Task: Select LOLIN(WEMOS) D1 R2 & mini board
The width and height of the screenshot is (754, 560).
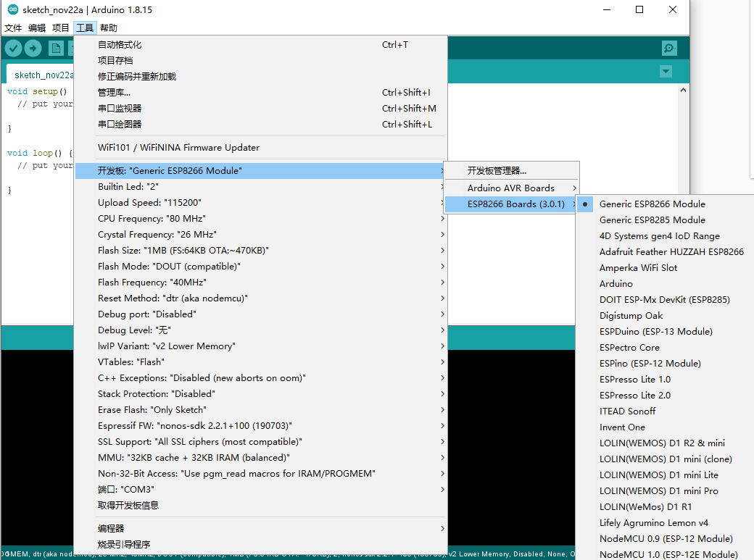Action: click(x=665, y=443)
